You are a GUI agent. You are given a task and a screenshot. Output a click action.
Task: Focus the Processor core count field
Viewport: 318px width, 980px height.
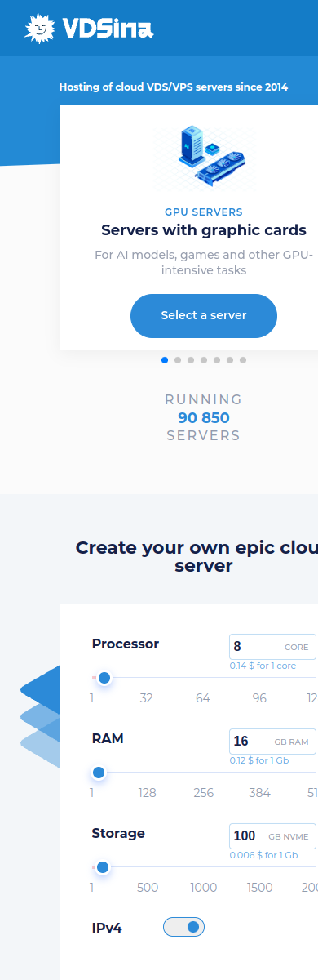point(272,646)
